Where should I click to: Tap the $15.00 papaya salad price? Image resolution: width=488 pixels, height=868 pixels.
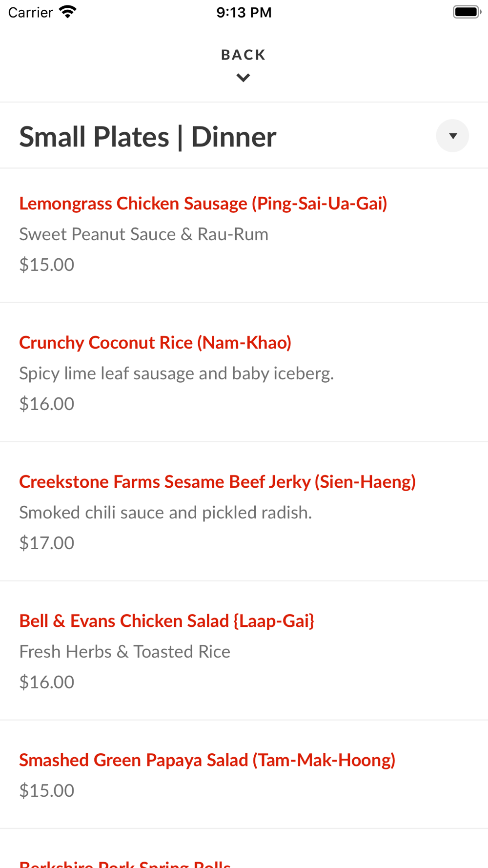47,790
